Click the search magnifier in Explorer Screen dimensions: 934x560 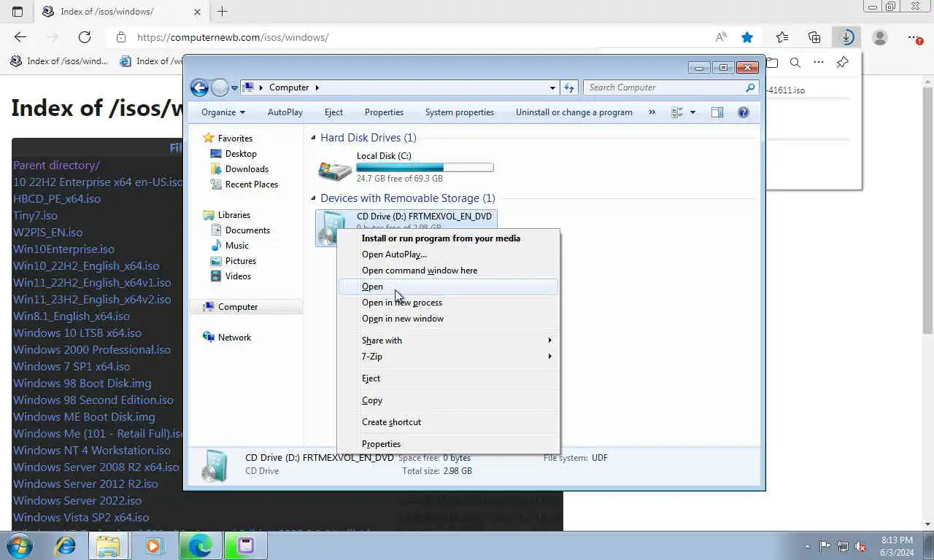tap(750, 87)
